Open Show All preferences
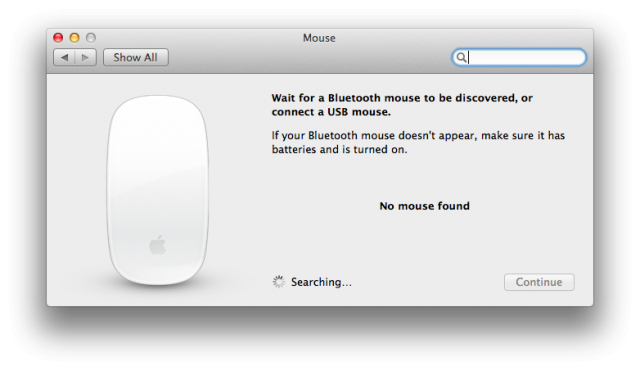The image size is (640, 371). click(x=136, y=58)
